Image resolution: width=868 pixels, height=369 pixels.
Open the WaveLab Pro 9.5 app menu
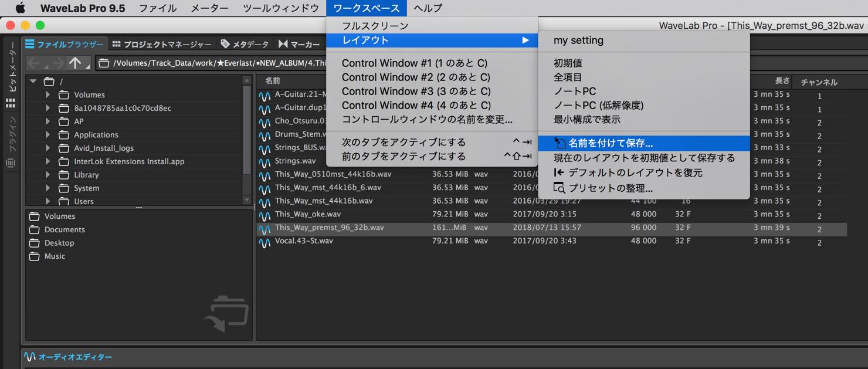(82, 8)
